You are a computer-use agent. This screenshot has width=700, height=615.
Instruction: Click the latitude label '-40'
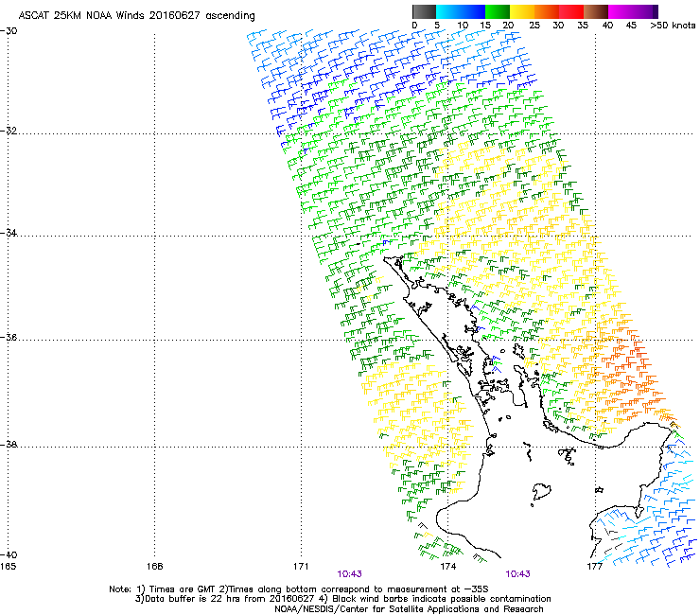coord(9,554)
